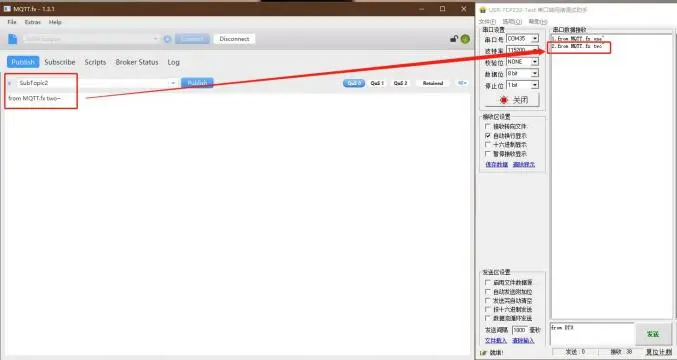Click the 接收: 38 receive counter
The image size is (677, 360).
click(621, 352)
